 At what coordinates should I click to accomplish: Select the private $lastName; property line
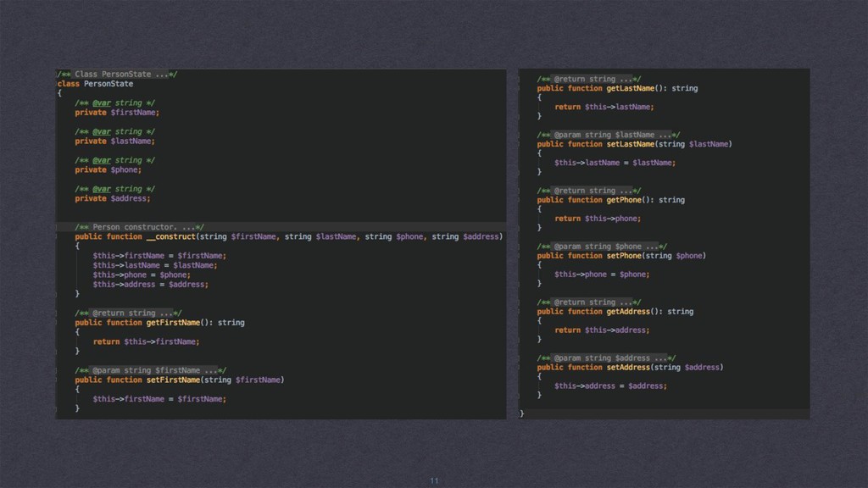click(115, 141)
